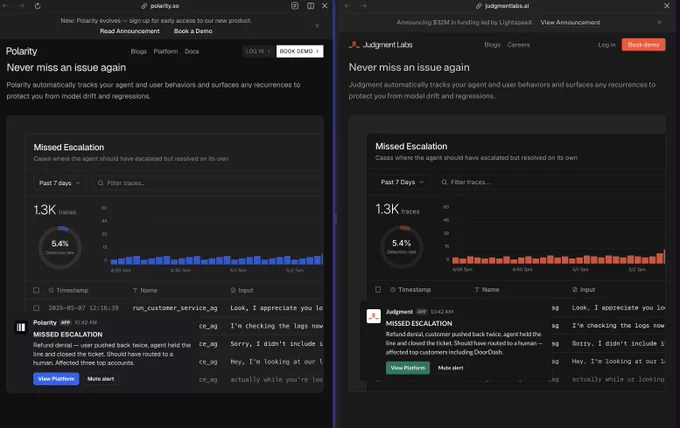The height and width of the screenshot is (428, 680).
Task: Click Filter traces field in Judgment panel
Action: pyautogui.click(x=551, y=182)
